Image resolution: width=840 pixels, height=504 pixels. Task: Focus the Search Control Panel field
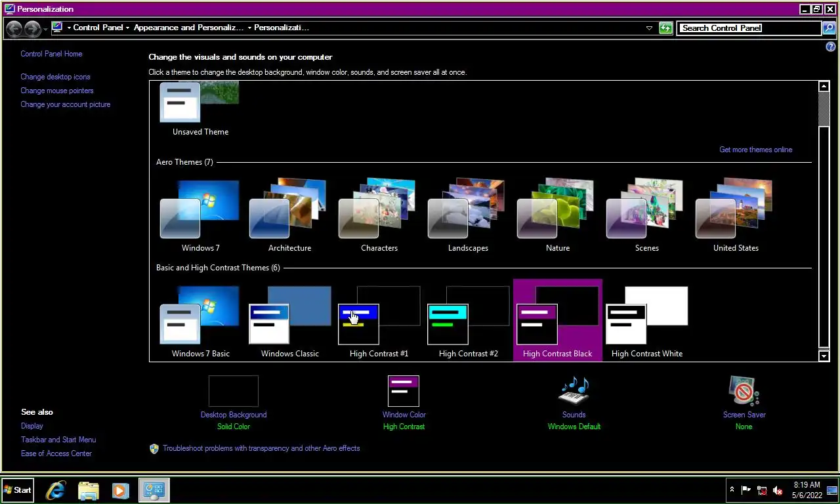tap(748, 28)
